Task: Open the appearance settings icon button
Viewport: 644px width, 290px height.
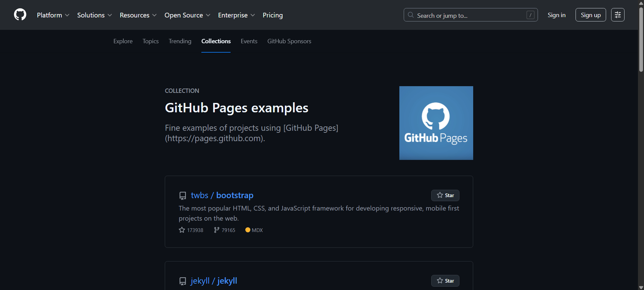Action: [617, 15]
